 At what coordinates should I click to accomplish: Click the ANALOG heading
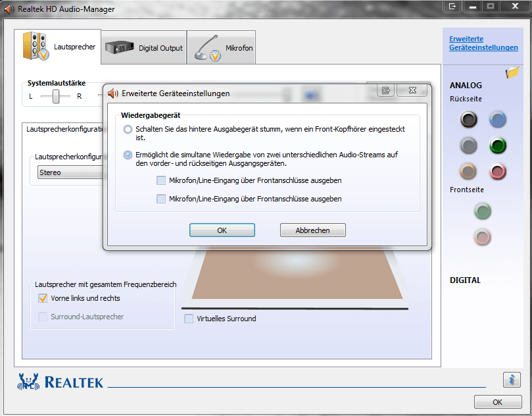(x=466, y=85)
